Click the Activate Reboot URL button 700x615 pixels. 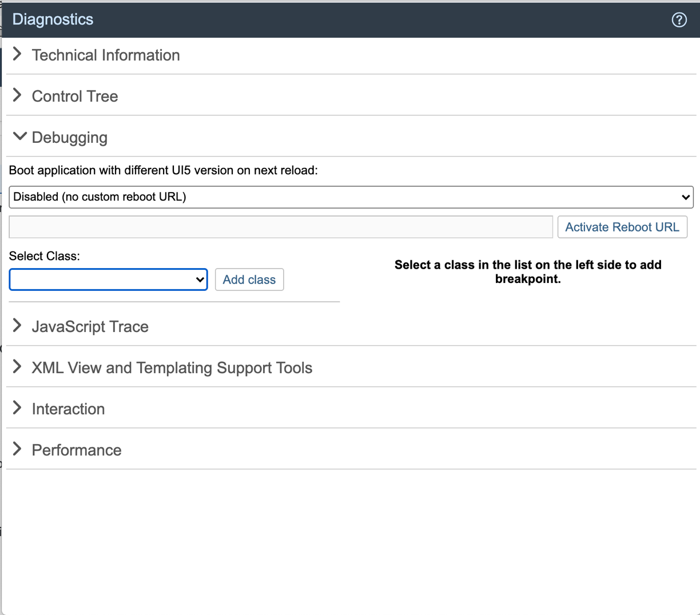[x=622, y=227]
